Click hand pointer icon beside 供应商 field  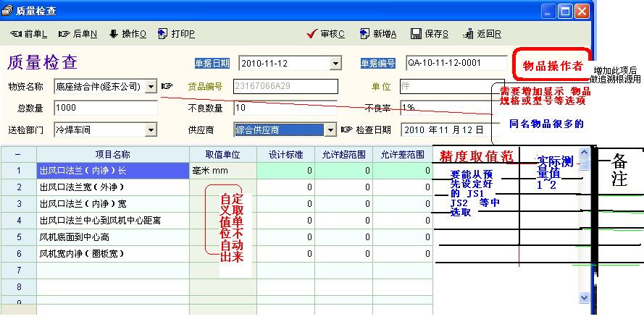(346, 130)
